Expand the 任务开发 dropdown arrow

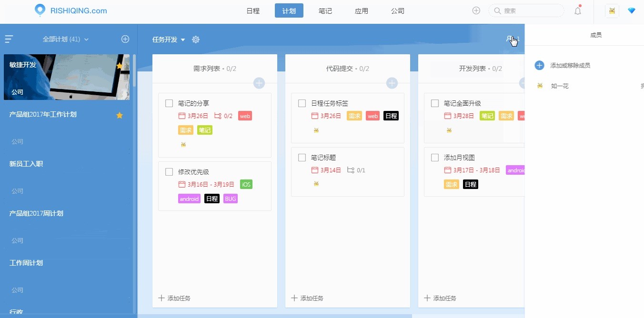183,40
